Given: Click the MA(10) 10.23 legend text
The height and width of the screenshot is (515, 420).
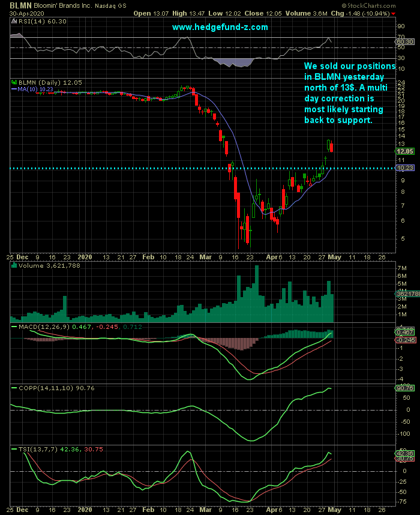Looking at the screenshot, I should click(35, 89).
